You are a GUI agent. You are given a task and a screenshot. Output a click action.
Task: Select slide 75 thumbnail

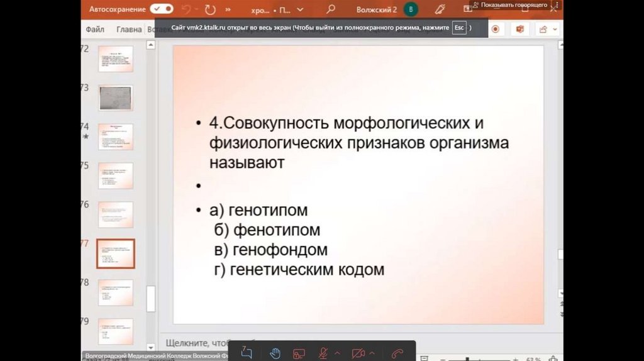[x=116, y=175]
